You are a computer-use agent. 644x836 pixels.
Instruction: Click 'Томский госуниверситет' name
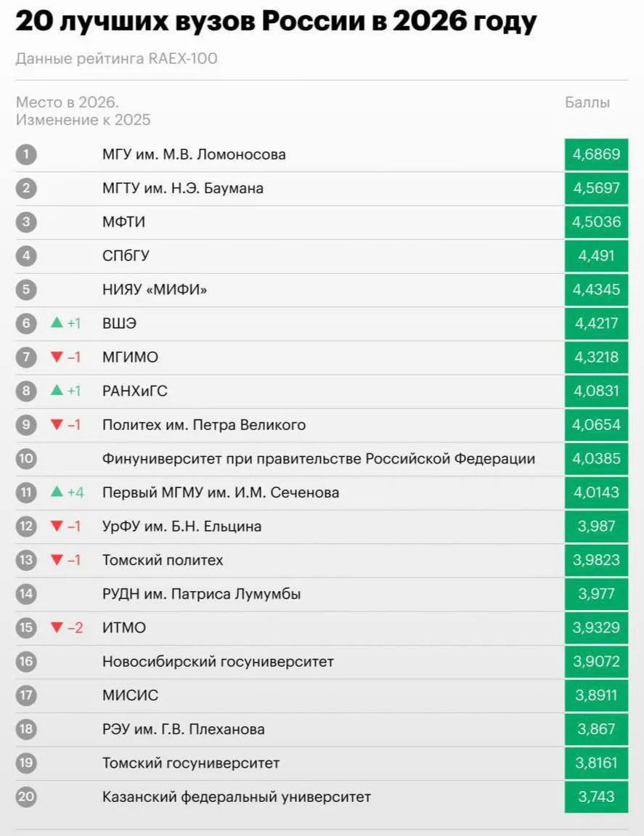[191, 763]
